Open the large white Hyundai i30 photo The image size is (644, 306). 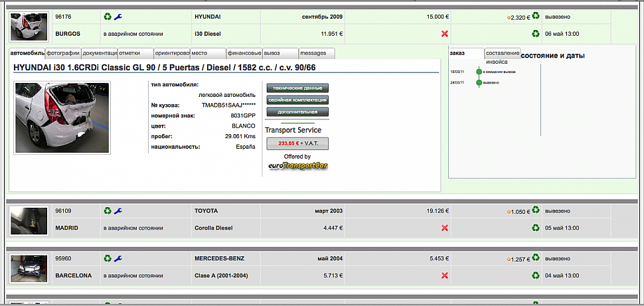(62, 118)
